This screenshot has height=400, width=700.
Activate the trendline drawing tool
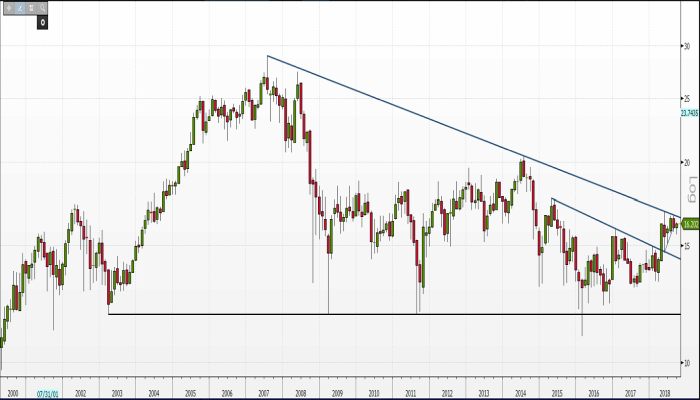[21, 7]
